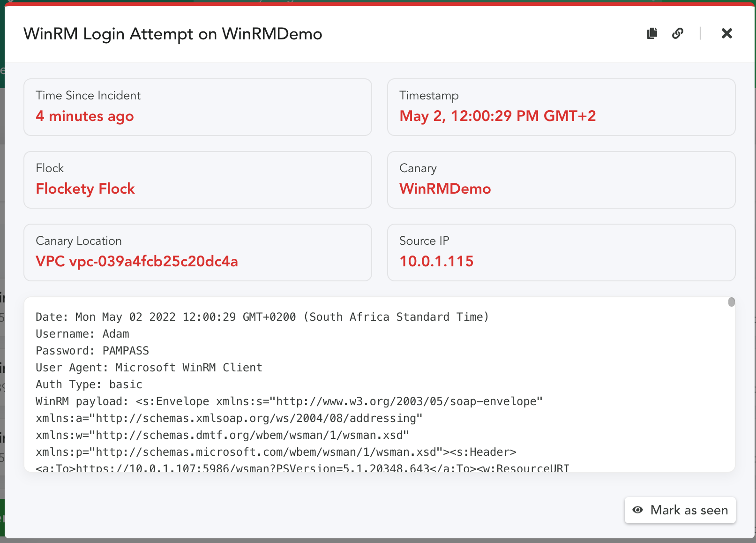Screen dimensions: 756x543
Task: Select the '4 minutes ago' value
Action: pyautogui.click(x=85, y=116)
